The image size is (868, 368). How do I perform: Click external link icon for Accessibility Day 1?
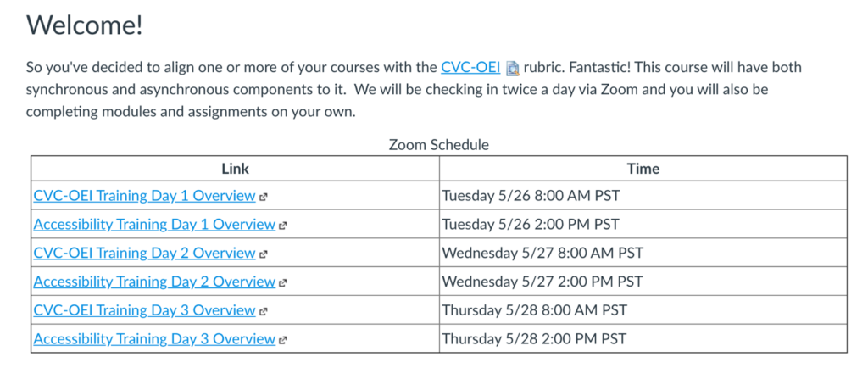point(283,226)
